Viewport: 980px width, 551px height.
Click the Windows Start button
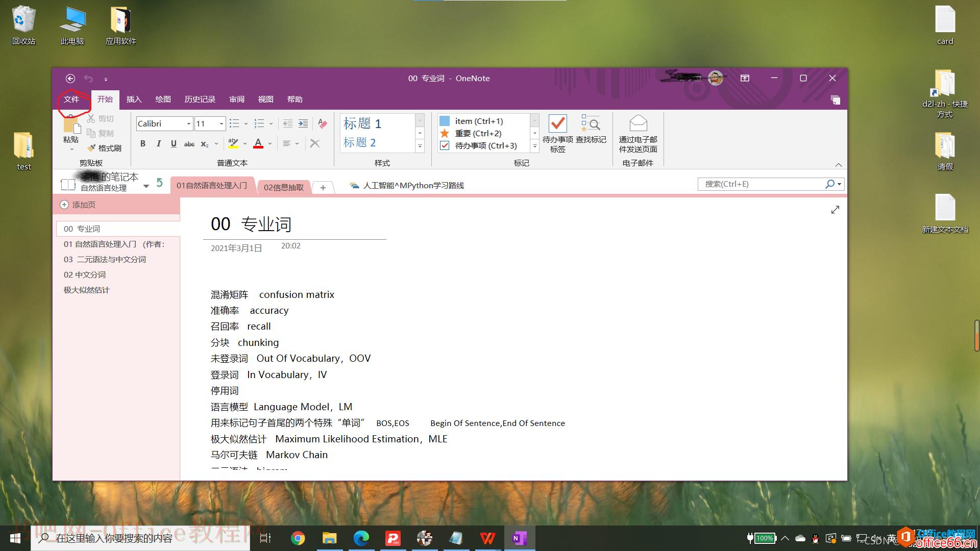[15, 538]
